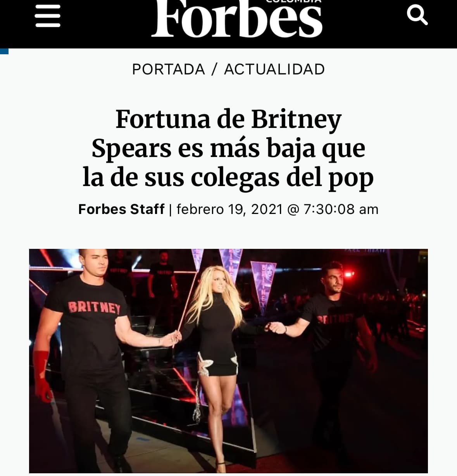
Task: Click the blue reading progress indicator
Action: coord(4,51)
